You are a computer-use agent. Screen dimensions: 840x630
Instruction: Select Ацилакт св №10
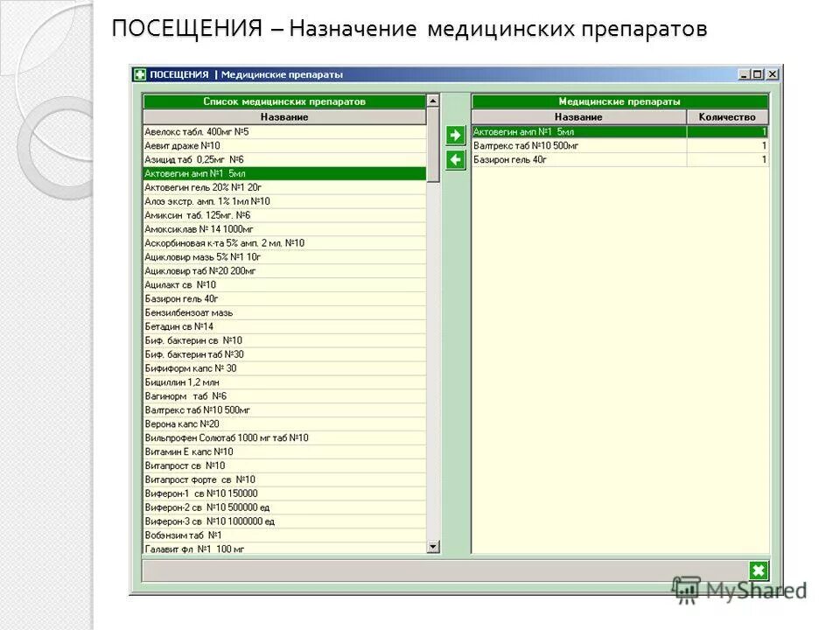tap(284, 285)
